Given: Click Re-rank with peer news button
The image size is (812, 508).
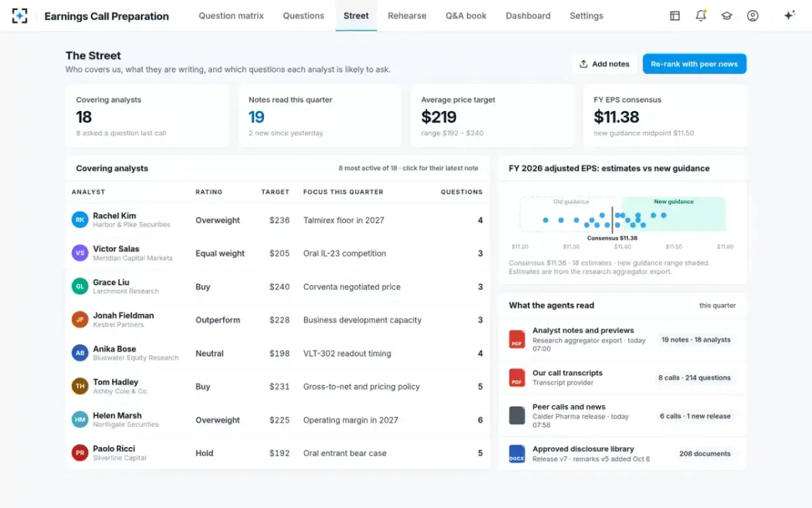Looking at the screenshot, I should (694, 64).
